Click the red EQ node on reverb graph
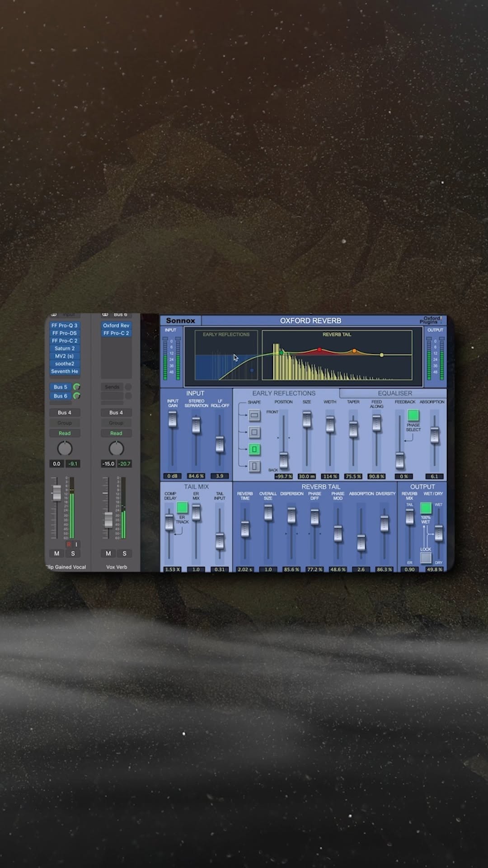 (319, 349)
